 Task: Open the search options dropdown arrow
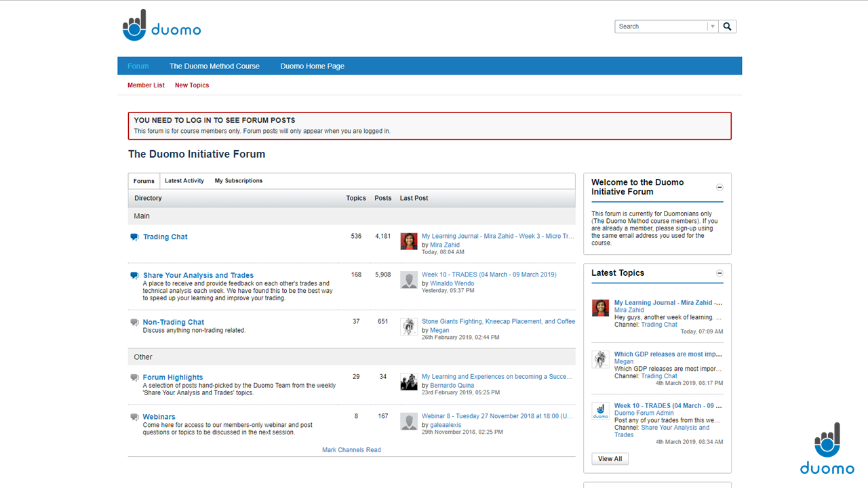click(712, 26)
